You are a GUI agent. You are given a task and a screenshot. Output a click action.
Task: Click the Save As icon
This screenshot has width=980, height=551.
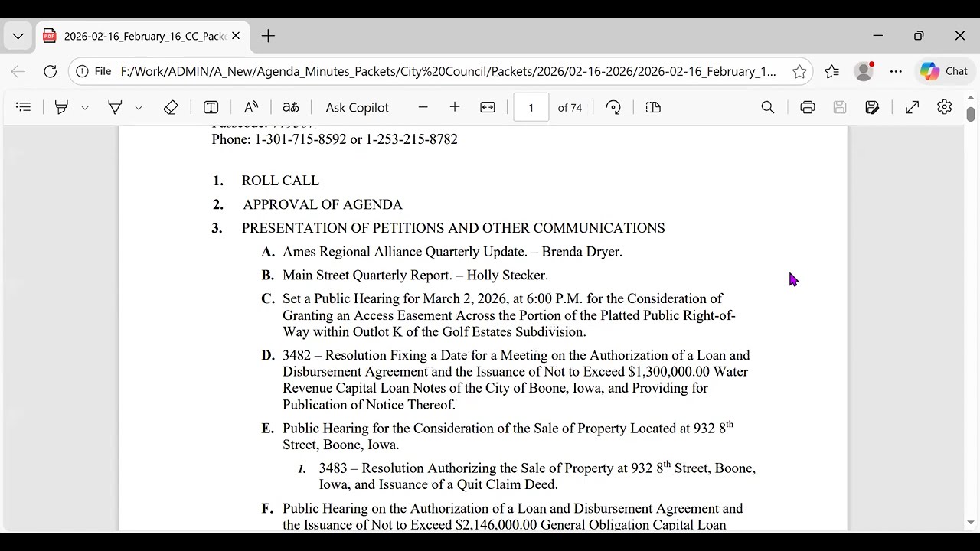pos(872,107)
